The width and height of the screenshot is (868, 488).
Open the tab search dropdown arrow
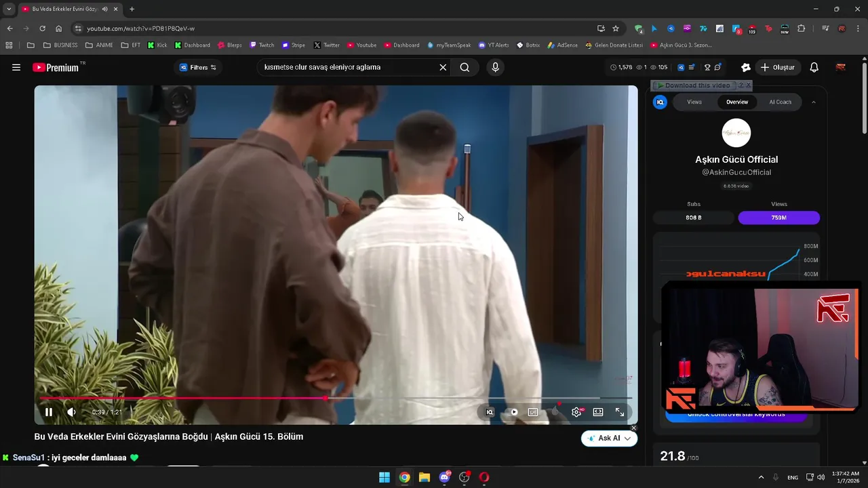click(9, 9)
